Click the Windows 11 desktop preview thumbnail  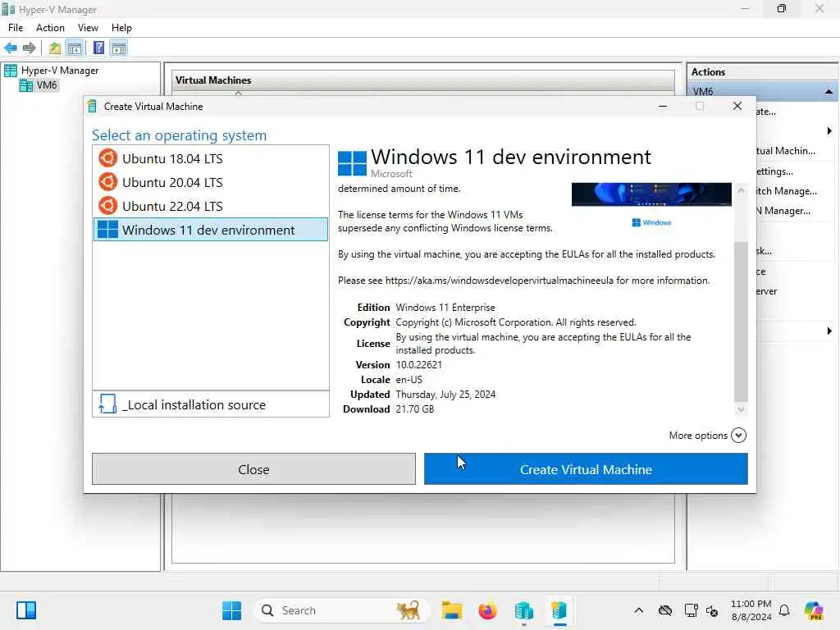click(651, 194)
